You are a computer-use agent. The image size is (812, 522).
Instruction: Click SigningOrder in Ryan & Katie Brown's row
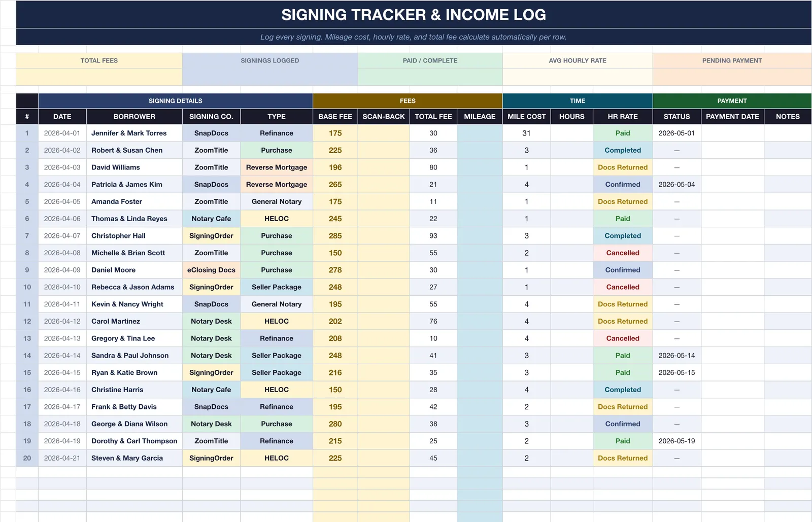click(x=211, y=372)
